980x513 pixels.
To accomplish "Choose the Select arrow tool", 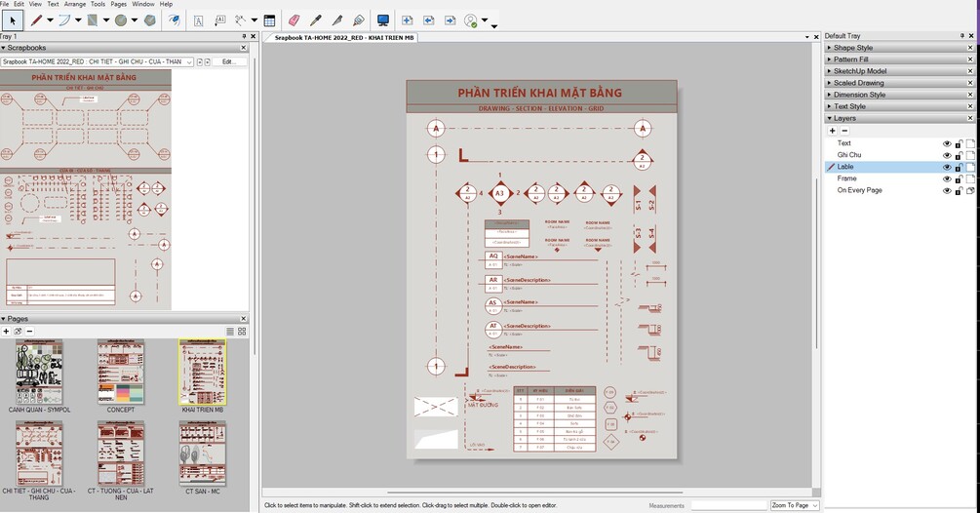I will pyautogui.click(x=12, y=20).
